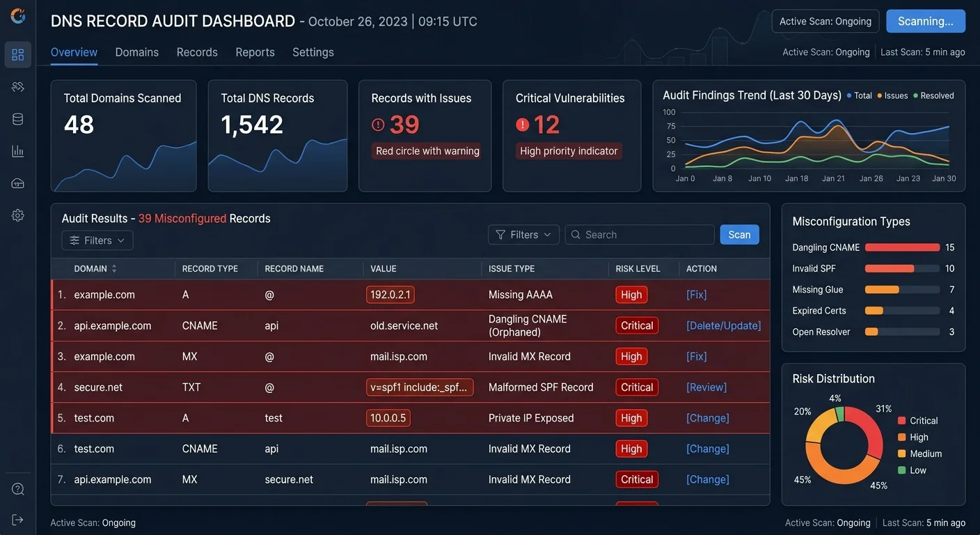Image resolution: width=980 pixels, height=535 pixels.
Task: Click the ISSUE TYPE column header
Action: tap(512, 269)
